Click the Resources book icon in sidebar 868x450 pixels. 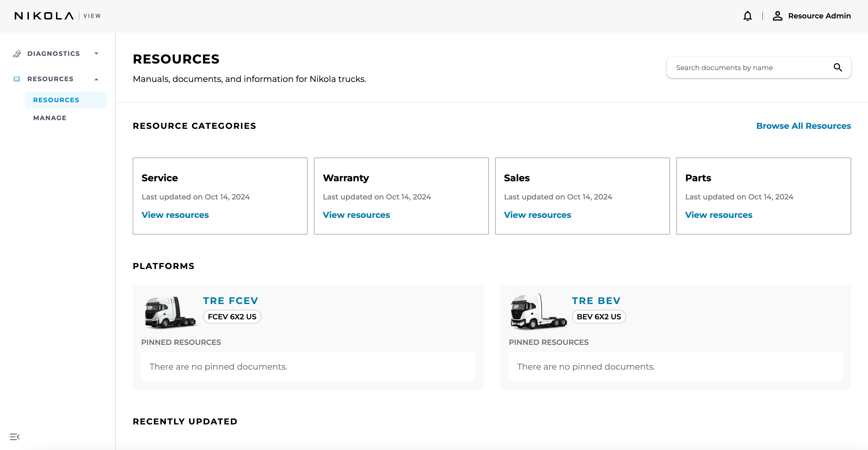(17, 79)
